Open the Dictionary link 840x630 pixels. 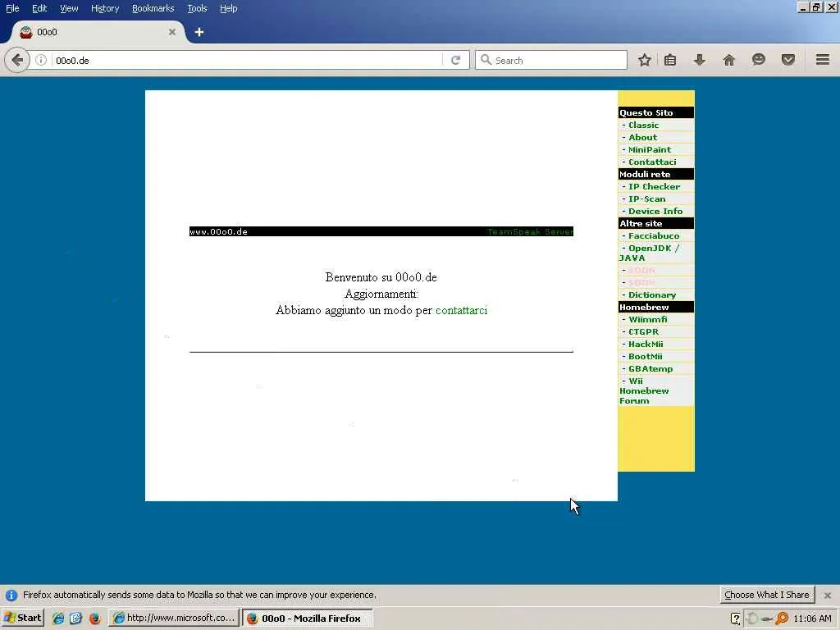click(x=652, y=294)
